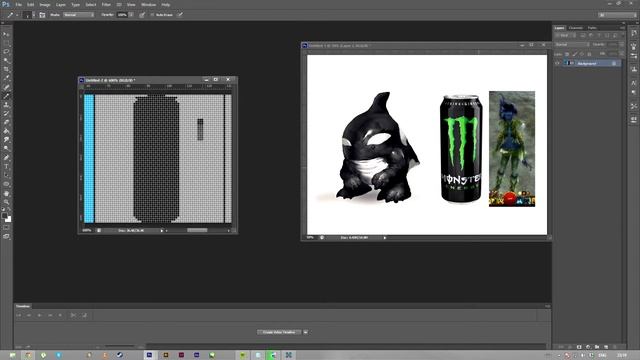Open dropdown arrow beside Create Video Timeline
The height and width of the screenshot is (360, 640).
pyautogui.click(x=305, y=332)
